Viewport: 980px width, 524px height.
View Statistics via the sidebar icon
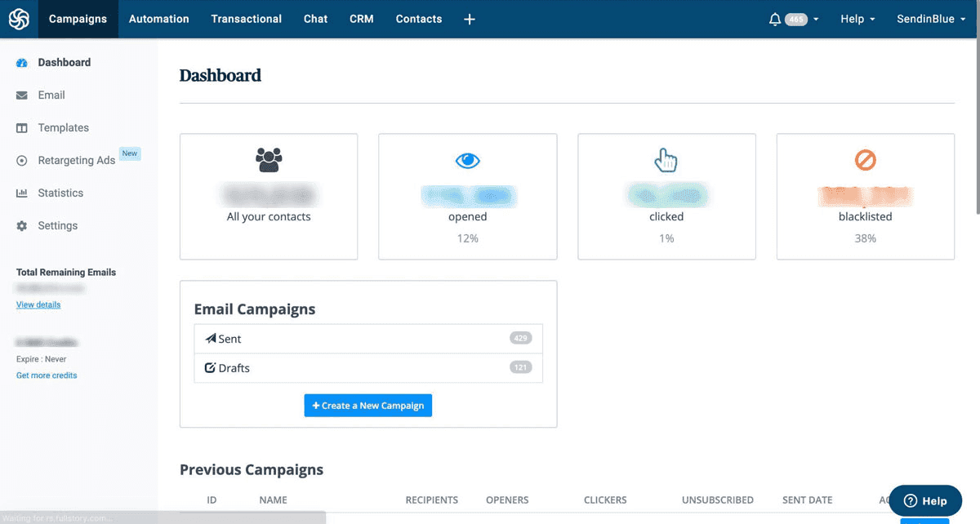tap(20, 193)
